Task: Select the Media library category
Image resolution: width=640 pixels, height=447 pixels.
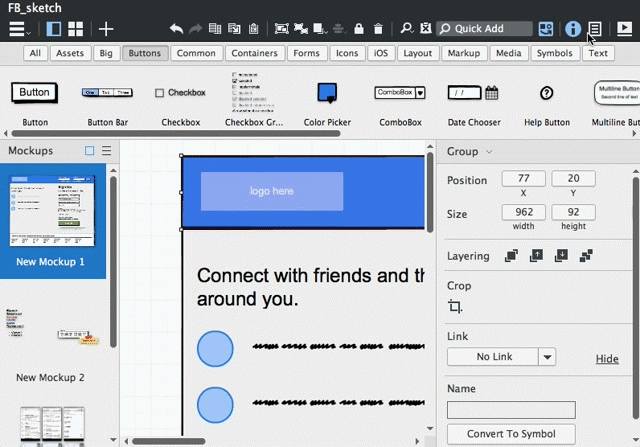Action: pos(509,53)
